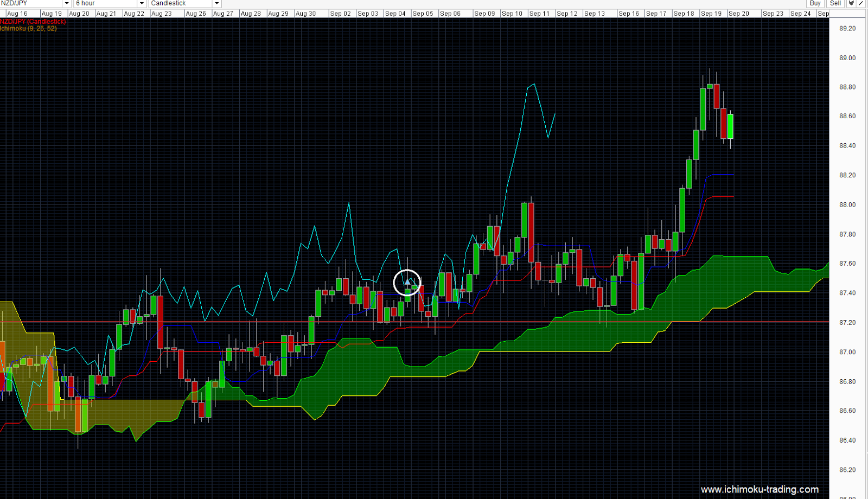Click the 86.40 price axis label
The image size is (868, 499).
pos(847,440)
